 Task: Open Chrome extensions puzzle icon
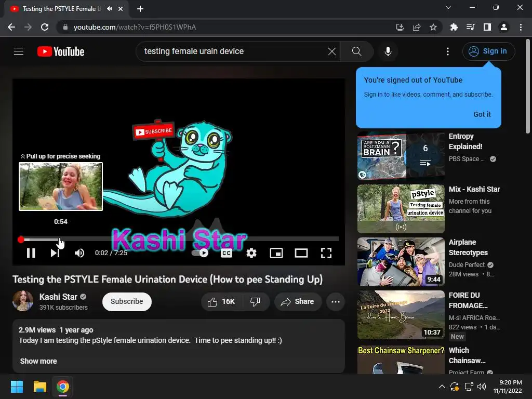coord(454,27)
